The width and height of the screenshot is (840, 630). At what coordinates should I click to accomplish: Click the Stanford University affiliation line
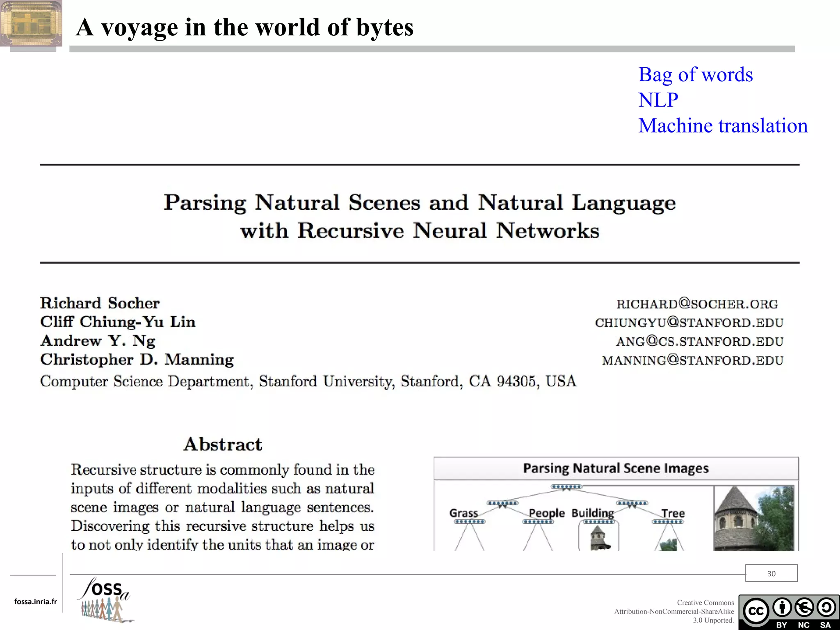pyautogui.click(x=308, y=381)
